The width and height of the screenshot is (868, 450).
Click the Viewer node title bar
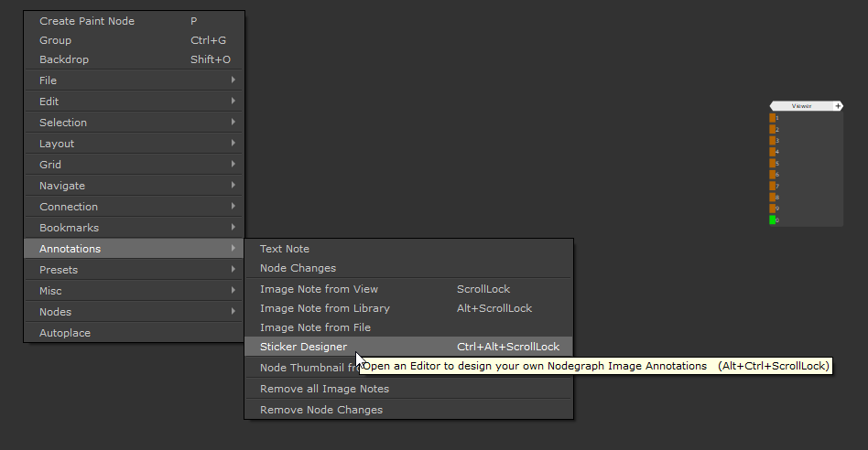[x=801, y=106]
